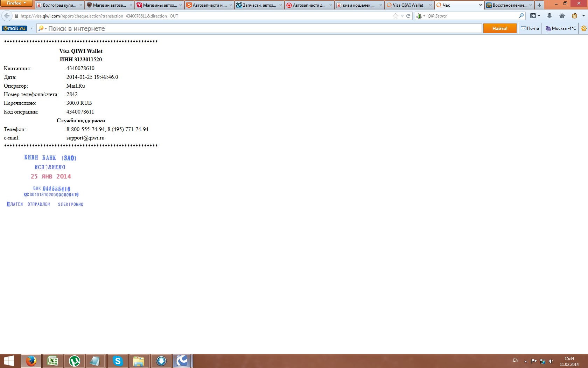Open uTorrent from the taskbar
Viewport: 588px width, 368px height.
tap(75, 361)
